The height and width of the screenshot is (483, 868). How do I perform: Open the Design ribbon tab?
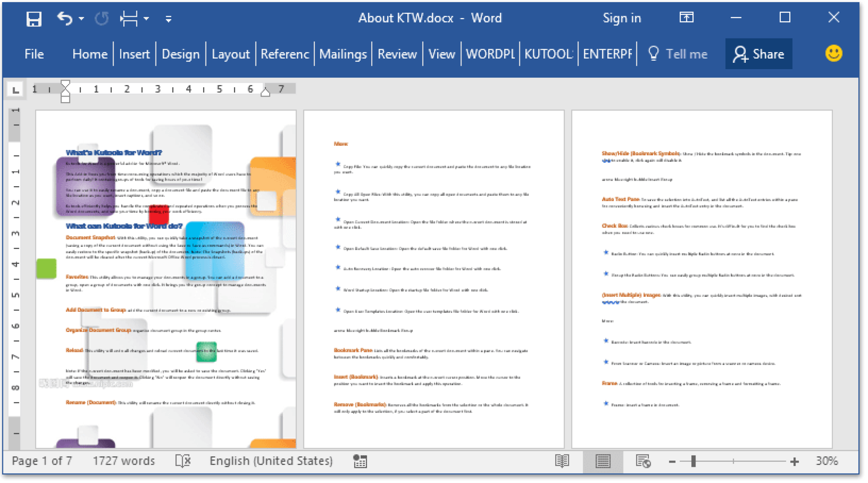(181, 54)
